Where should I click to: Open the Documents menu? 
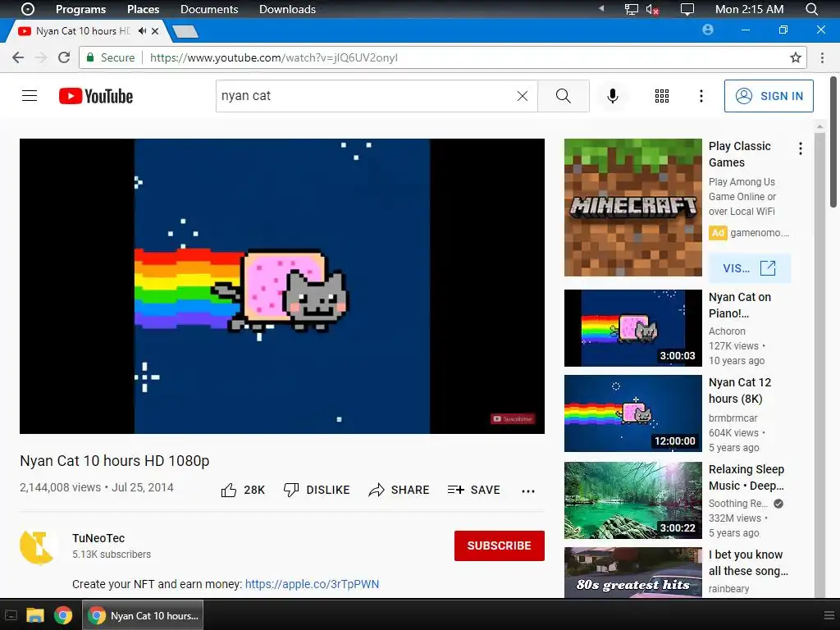point(209,9)
